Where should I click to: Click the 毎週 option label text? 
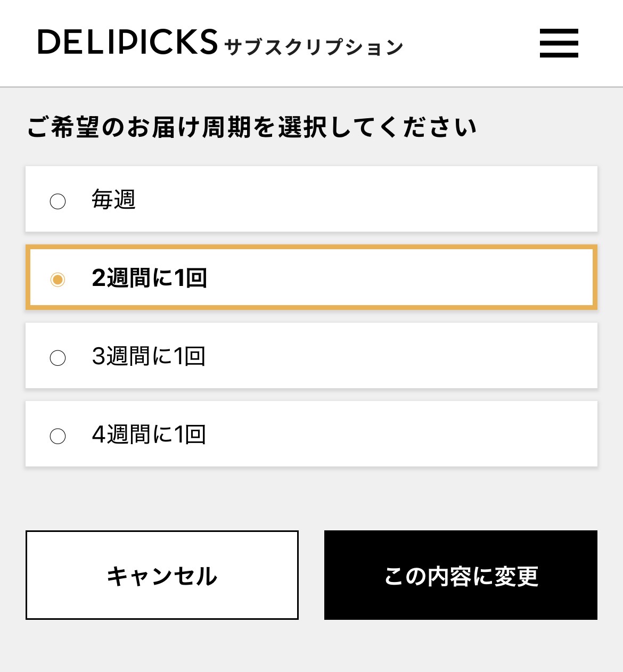pyautogui.click(x=113, y=200)
